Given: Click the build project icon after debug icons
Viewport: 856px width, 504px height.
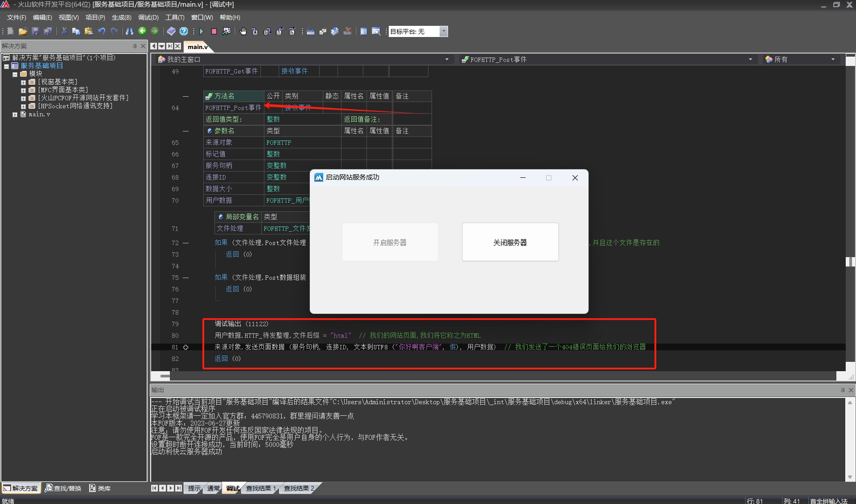Looking at the screenshot, I should (x=311, y=31).
